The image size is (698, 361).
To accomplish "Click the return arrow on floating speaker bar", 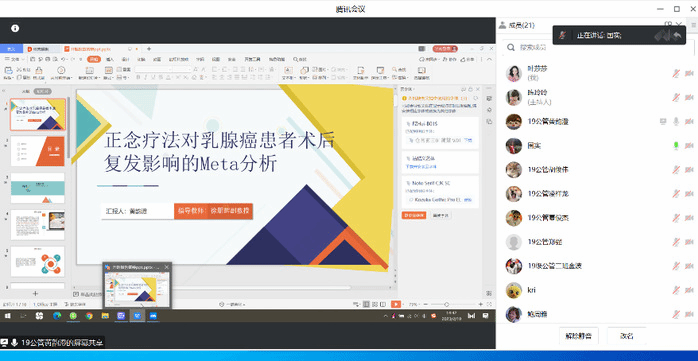I will (677, 36).
